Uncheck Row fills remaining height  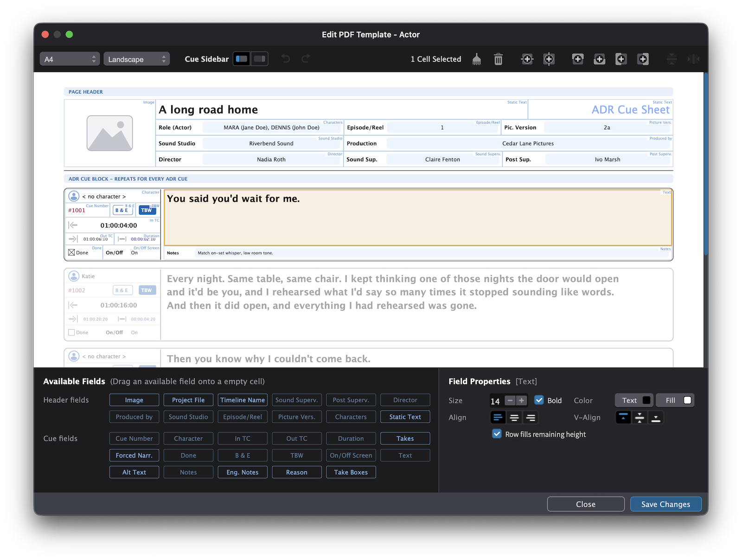[497, 434]
